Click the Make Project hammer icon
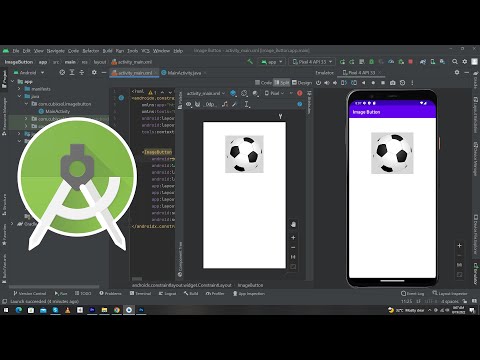480x360 pixels. (x=250, y=62)
